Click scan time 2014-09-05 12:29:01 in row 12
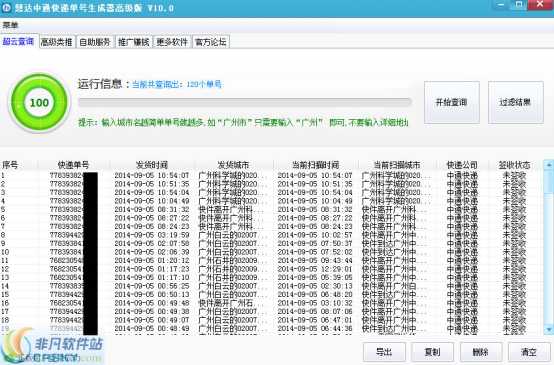The width and height of the screenshot is (554, 365). click(315, 269)
